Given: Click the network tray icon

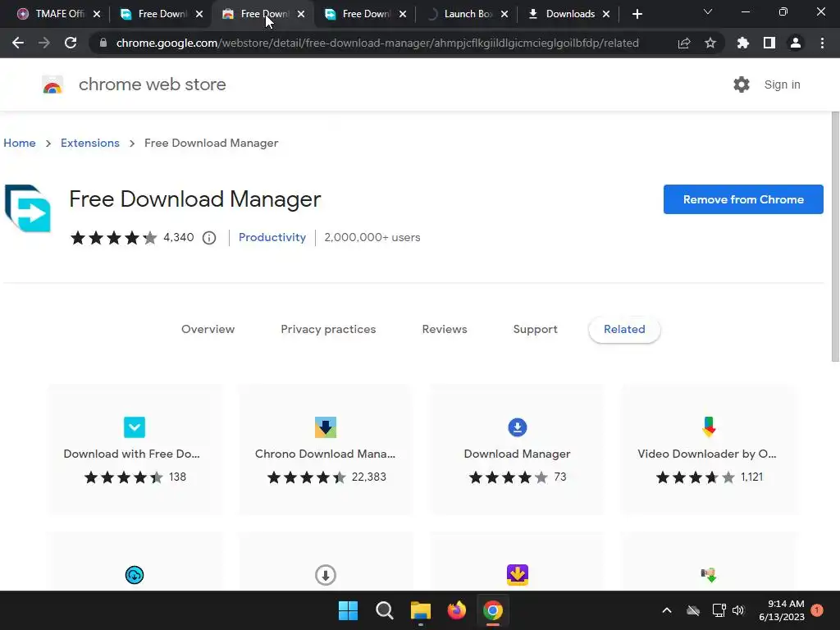Looking at the screenshot, I should click(x=719, y=610).
